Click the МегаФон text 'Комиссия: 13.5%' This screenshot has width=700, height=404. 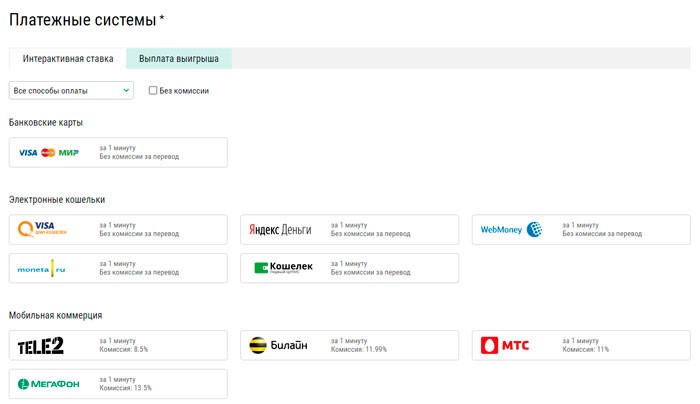coord(125,388)
